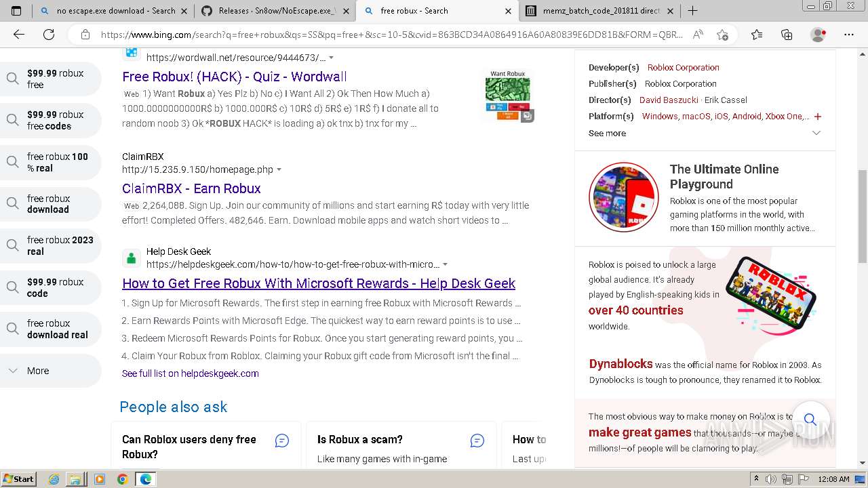Open 'Roblox Corporation' developer link

tap(683, 68)
